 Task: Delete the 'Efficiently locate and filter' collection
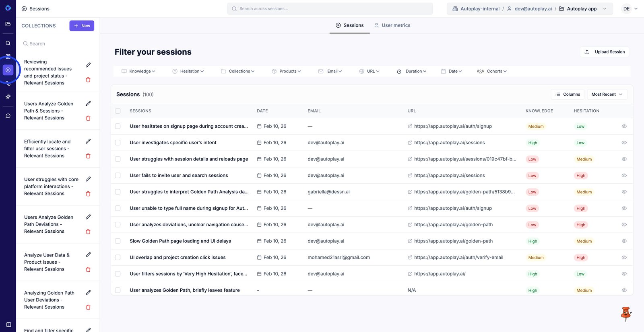[x=88, y=156]
